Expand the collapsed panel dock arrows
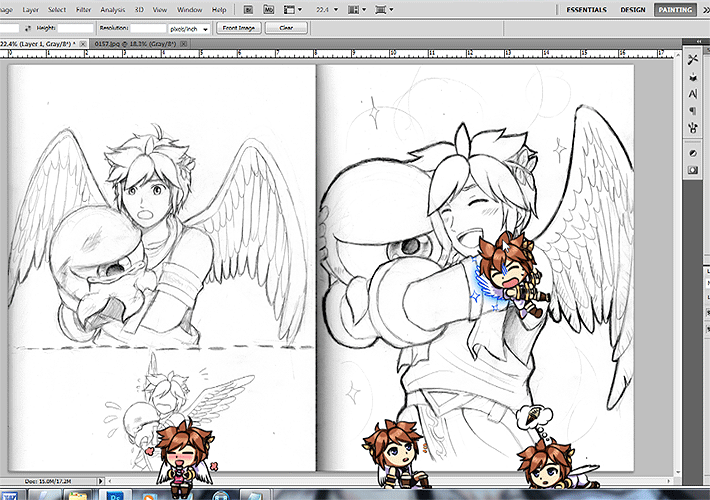 click(699, 41)
